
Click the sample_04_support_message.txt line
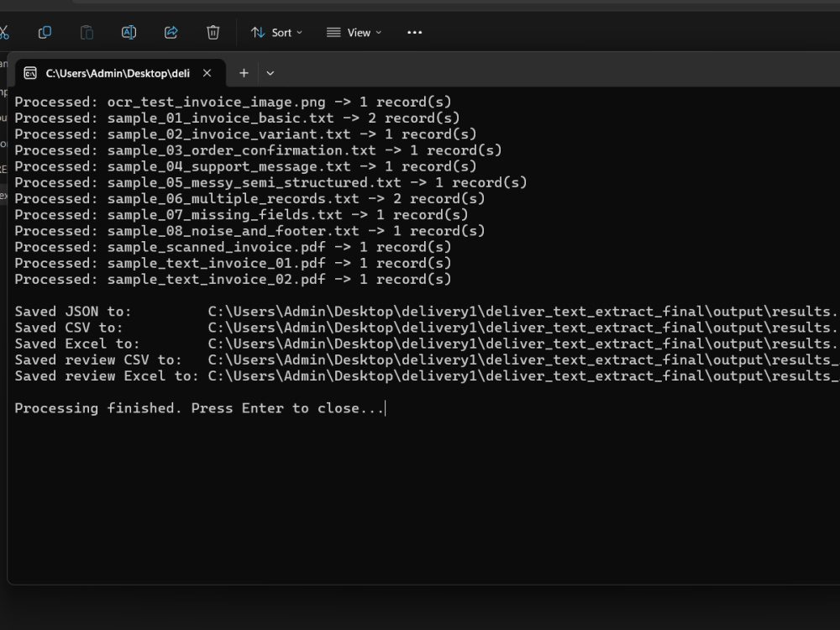point(245,166)
